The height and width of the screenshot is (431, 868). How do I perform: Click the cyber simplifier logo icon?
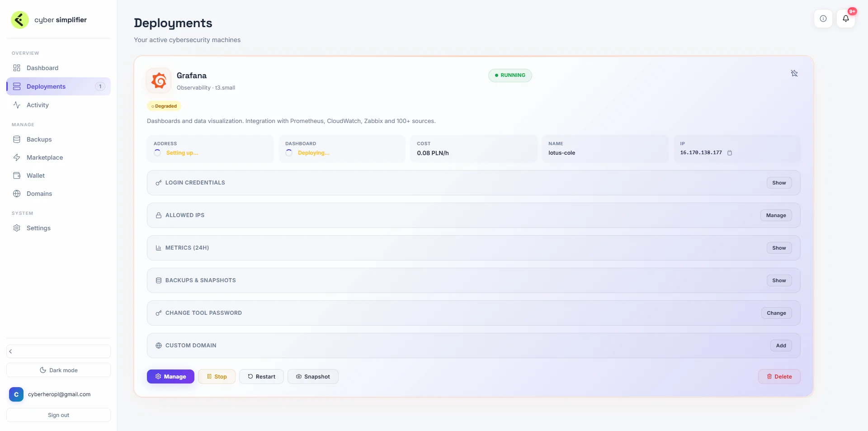pyautogui.click(x=20, y=20)
